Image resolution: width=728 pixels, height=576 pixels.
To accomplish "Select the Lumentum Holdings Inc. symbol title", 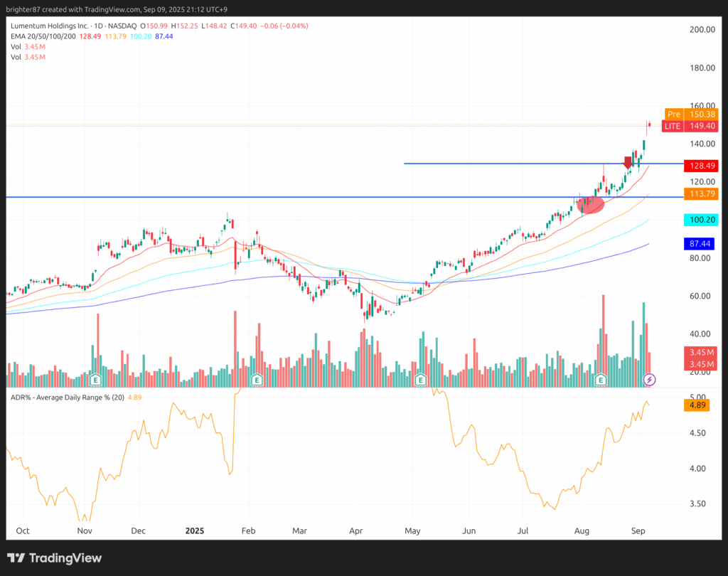I will 49,26.
